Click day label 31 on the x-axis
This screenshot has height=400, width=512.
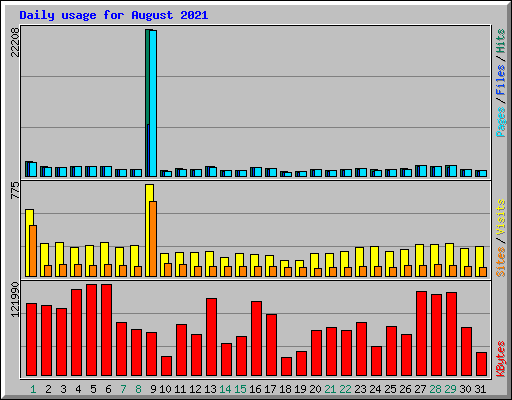480,389
